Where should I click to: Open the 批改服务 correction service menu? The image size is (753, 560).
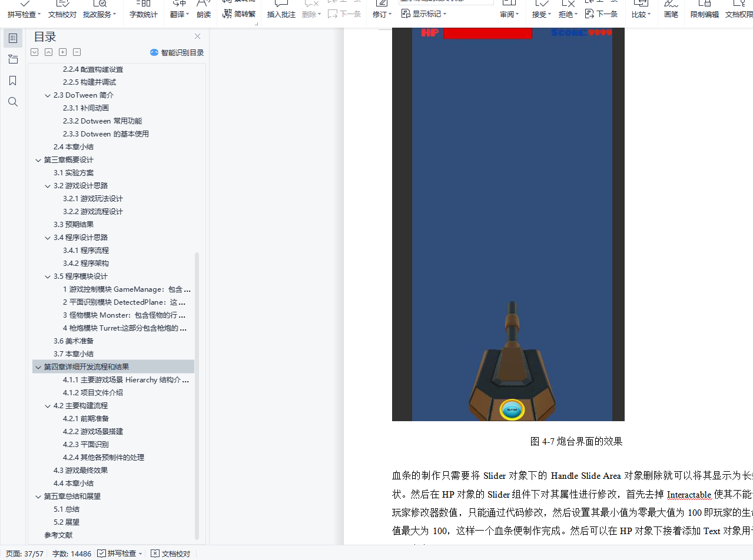[99, 14]
